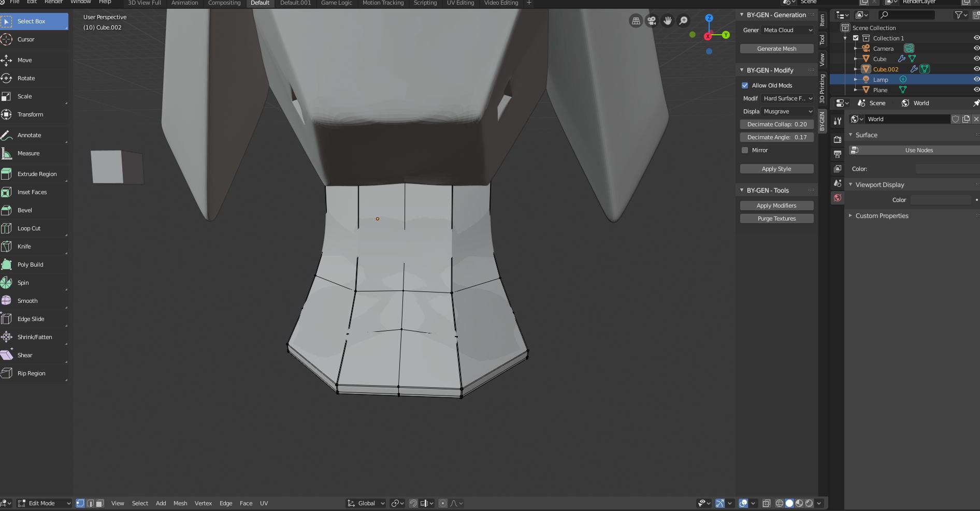This screenshot has height=511, width=980.
Task: Click the Generate Mesh button
Action: pos(776,49)
